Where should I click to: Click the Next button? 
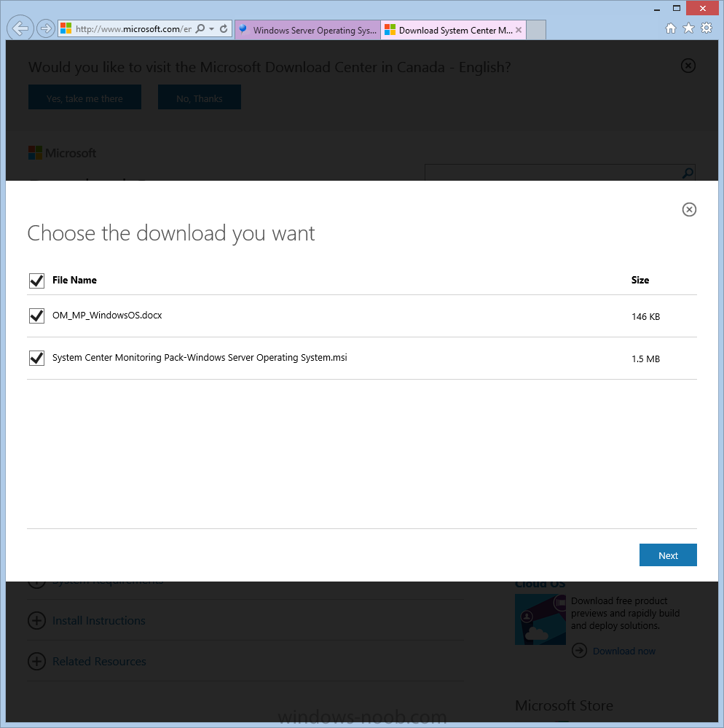(668, 555)
